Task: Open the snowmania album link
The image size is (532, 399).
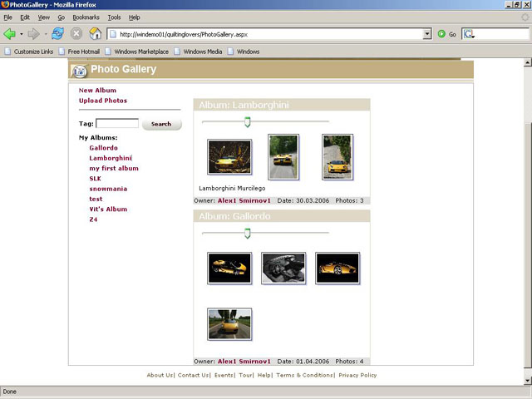Action: [108, 189]
